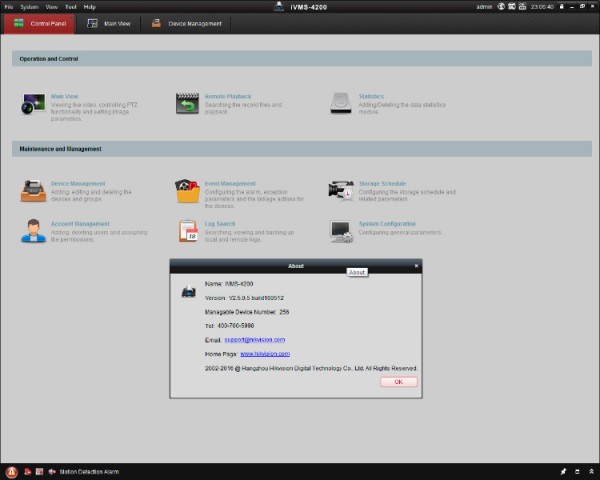This screenshot has width=600, height=480.
Task: Click the monitor icon on Main View tab
Action: 92,23
